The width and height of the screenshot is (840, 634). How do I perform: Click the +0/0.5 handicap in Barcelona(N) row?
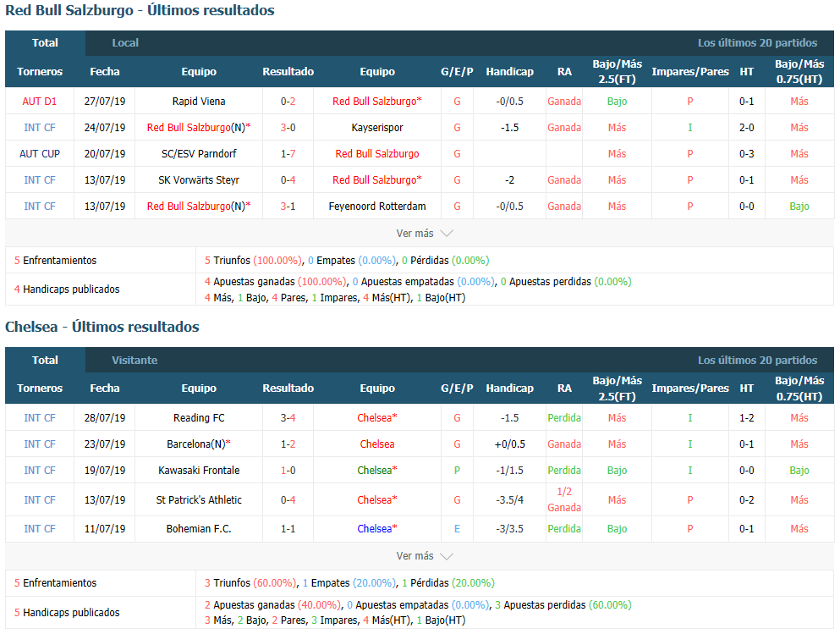pyautogui.click(x=509, y=444)
